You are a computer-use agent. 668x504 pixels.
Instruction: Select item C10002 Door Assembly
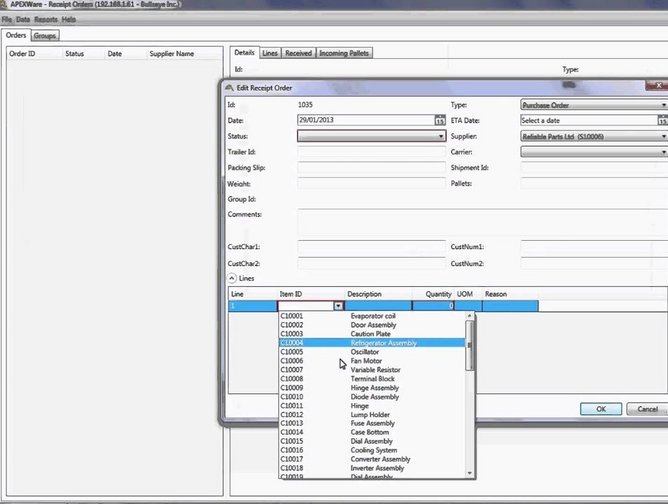[372, 325]
